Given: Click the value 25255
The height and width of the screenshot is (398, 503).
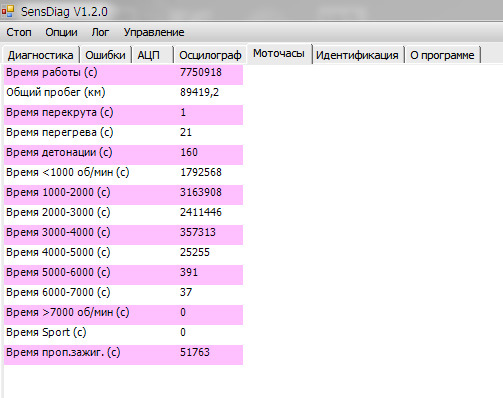Looking at the screenshot, I should (x=195, y=252).
